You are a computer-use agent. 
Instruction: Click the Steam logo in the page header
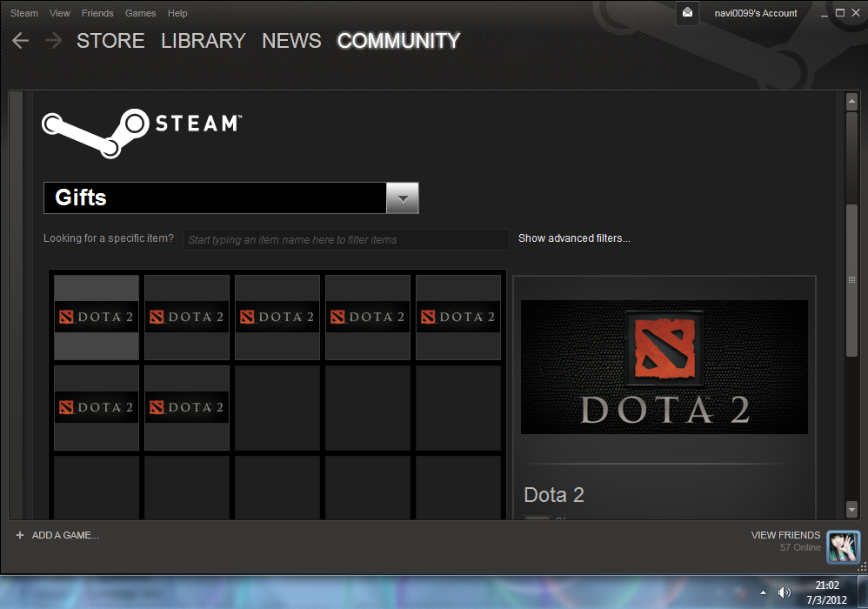[x=143, y=133]
